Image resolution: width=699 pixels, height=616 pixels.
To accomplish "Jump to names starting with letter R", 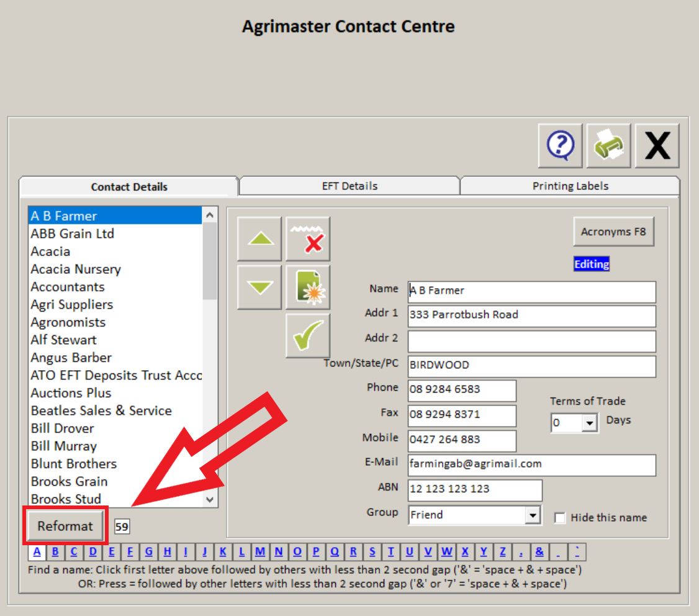I will click(353, 552).
